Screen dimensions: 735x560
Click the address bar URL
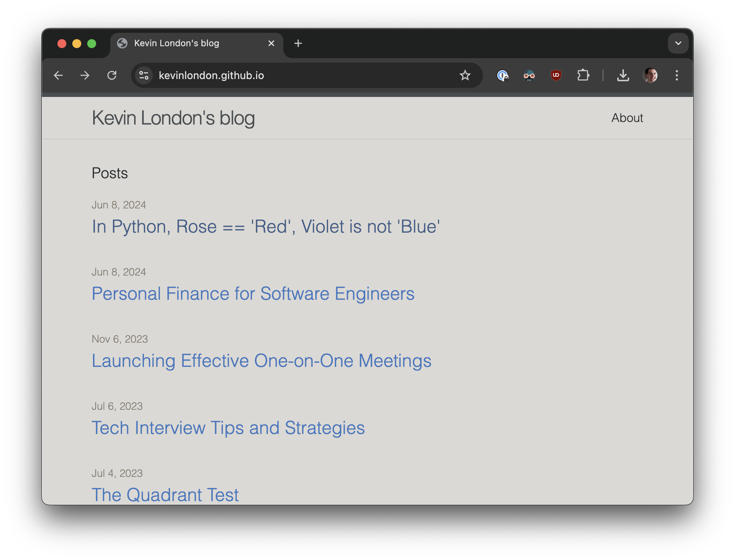pos(211,75)
